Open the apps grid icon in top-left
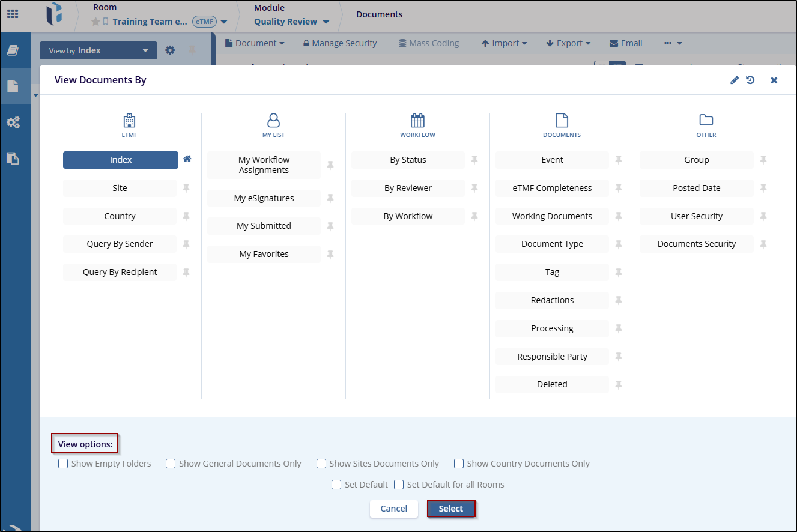This screenshot has height=532, width=797. (x=12, y=13)
